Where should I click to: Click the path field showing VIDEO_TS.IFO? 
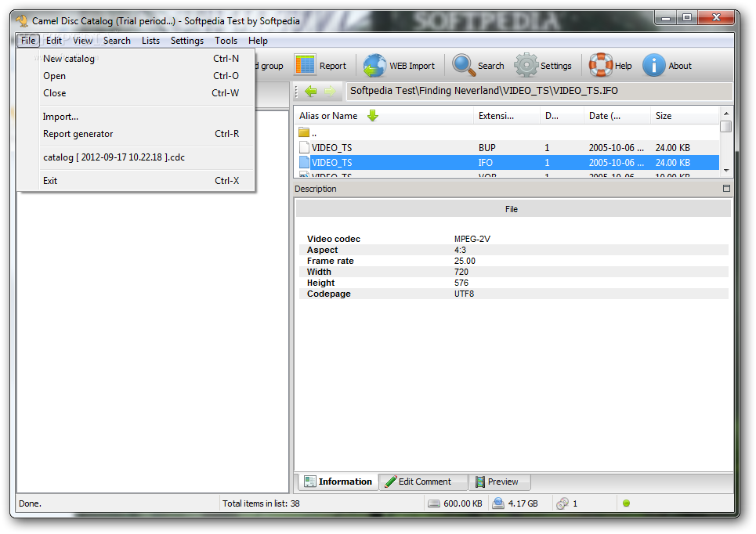(x=539, y=91)
